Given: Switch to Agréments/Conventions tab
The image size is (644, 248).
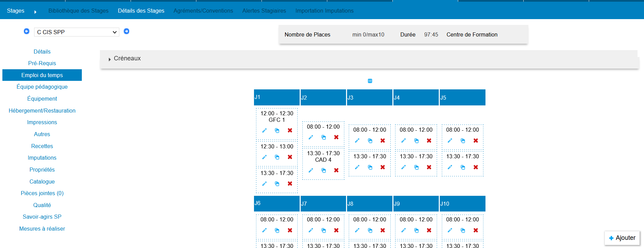Looking at the screenshot, I should click(203, 11).
